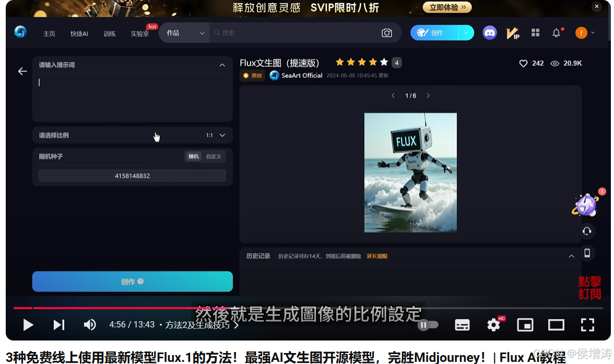Expand the 创作 button dropdown arrow
The image size is (614, 364).
point(466,33)
